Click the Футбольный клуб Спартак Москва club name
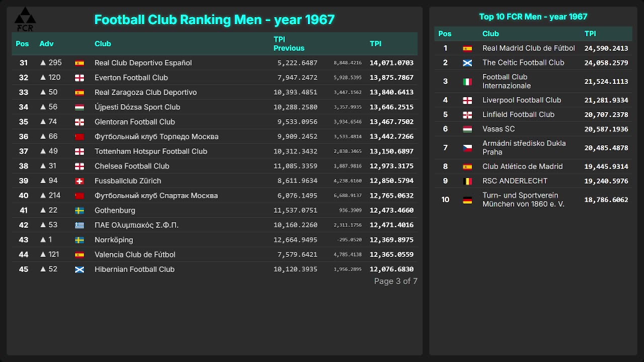Image resolution: width=644 pixels, height=362 pixels. click(156, 196)
